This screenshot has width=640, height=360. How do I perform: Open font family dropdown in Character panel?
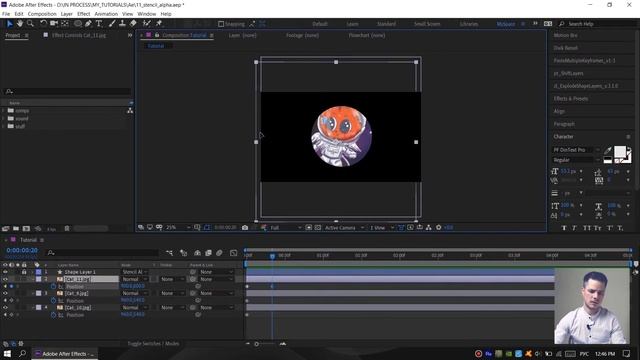click(x=576, y=150)
